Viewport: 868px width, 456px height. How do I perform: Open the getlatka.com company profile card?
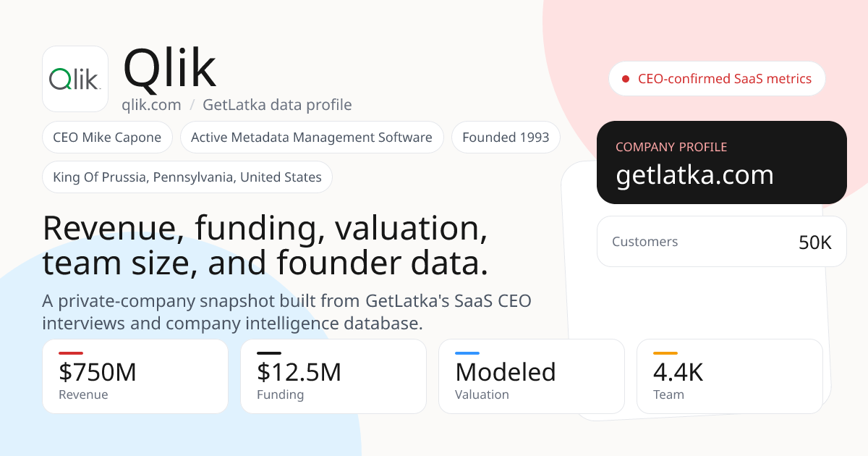[x=722, y=163]
